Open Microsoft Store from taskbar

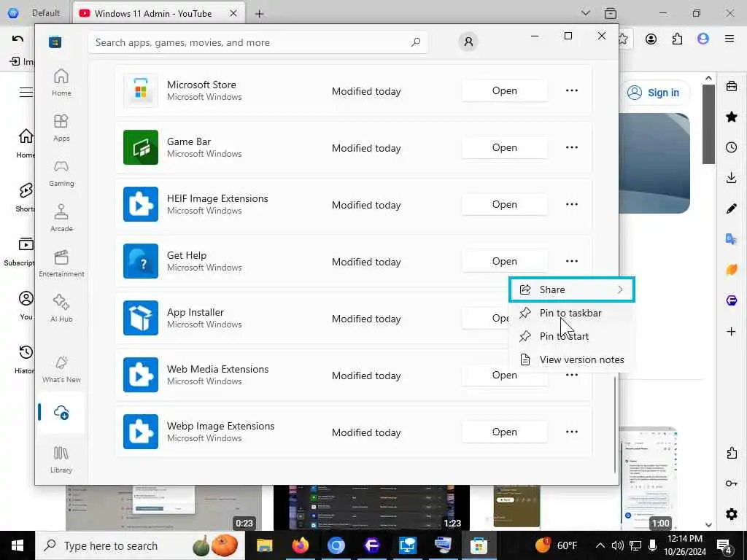click(479, 545)
